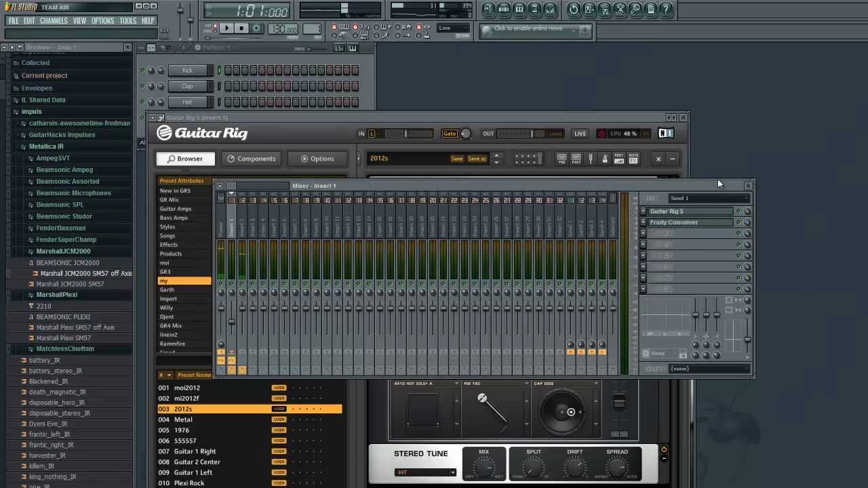Screen dimensions: 868x488
Task: Toggle the Clap channel mute LED
Action: (142, 86)
